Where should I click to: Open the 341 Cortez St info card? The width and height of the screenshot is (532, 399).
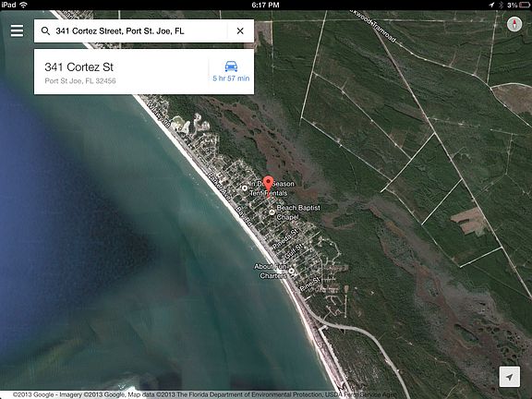144,72
